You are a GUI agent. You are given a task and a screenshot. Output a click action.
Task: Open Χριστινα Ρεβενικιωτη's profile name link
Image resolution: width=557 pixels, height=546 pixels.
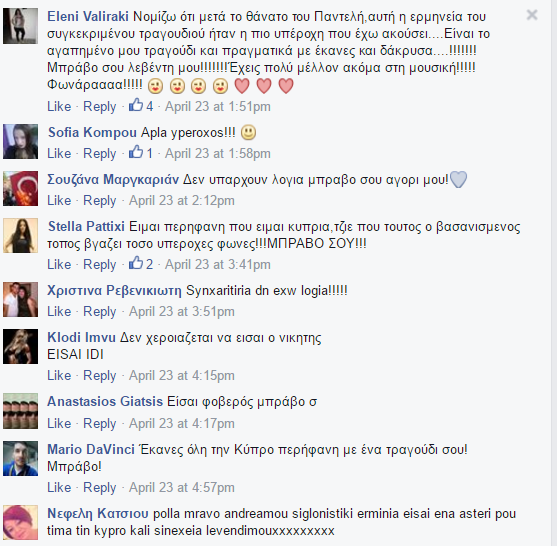click(114, 291)
